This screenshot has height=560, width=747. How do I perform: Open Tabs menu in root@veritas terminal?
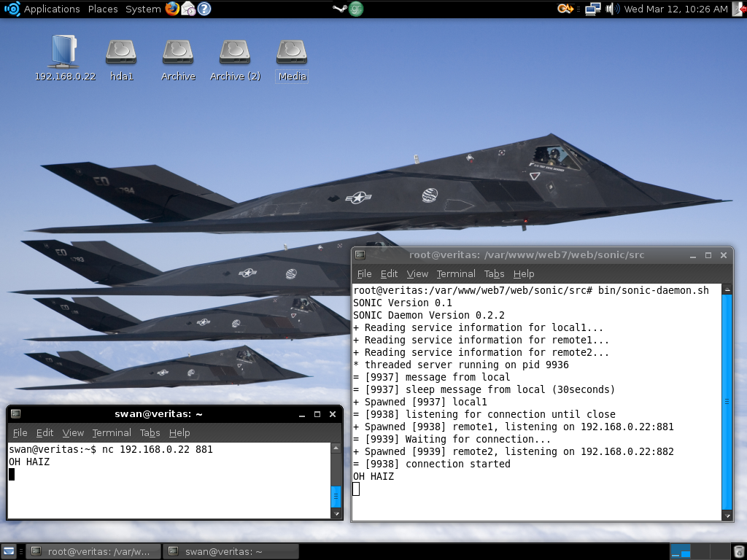(x=494, y=274)
